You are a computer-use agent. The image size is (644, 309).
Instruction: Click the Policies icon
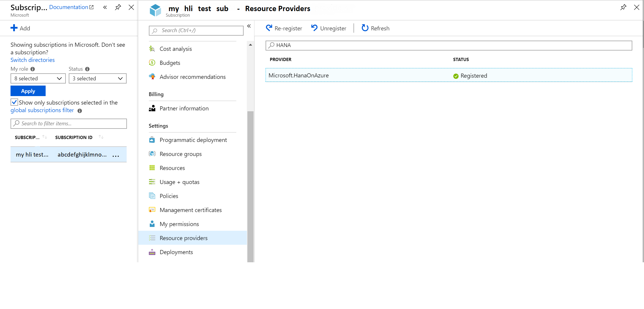pos(152,196)
